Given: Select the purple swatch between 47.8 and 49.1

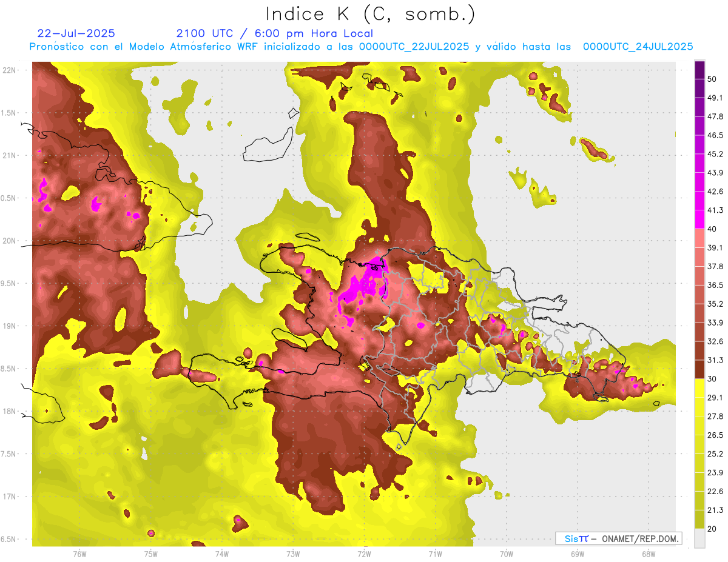Looking at the screenshot, I should (699, 107).
